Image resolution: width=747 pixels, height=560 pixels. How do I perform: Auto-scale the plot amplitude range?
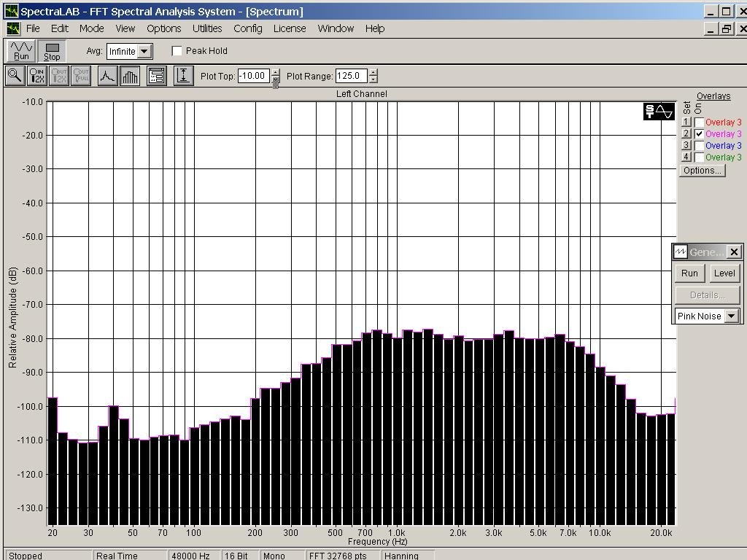[183, 76]
